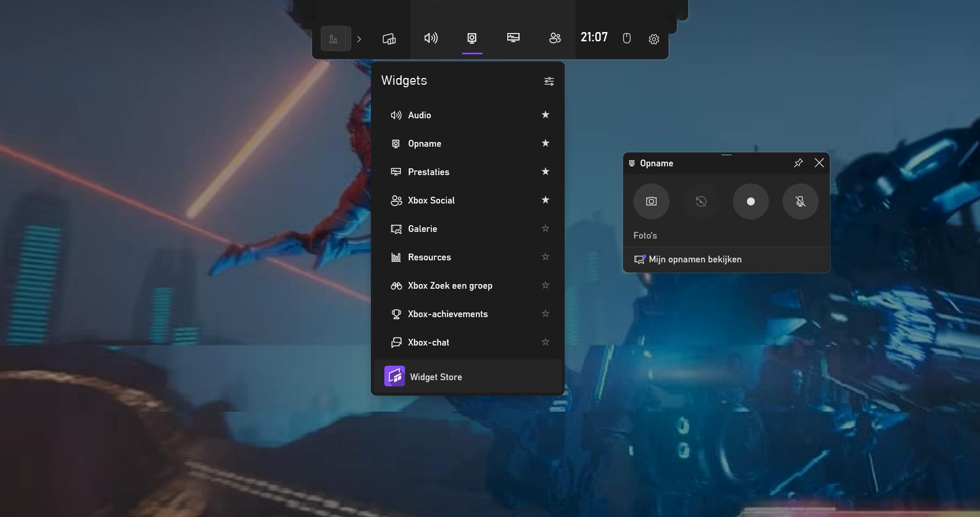The height and width of the screenshot is (517, 980).
Task: Click the 21:07 clock in Game Bar
Action: [x=594, y=37]
